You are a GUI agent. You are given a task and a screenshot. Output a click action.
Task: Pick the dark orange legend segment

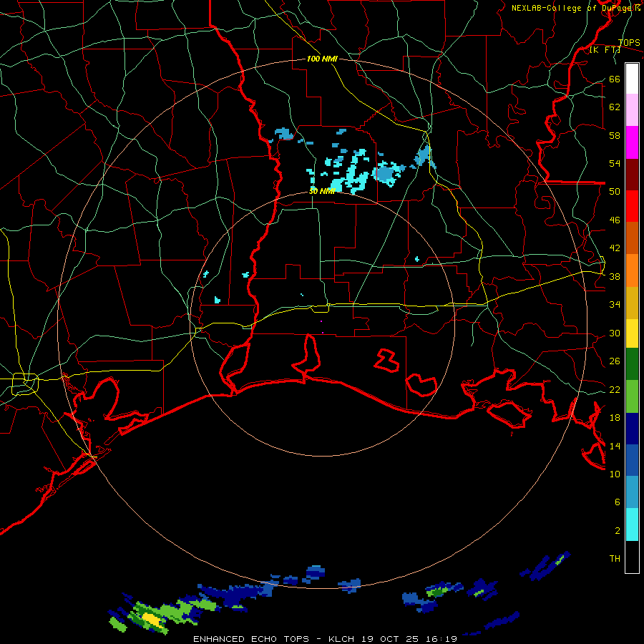point(632,238)
